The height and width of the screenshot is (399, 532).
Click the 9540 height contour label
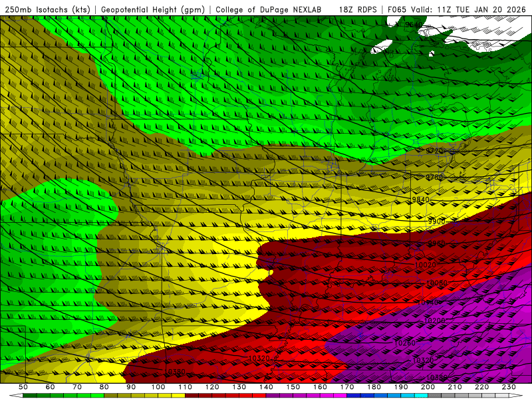tap(414, 25)
